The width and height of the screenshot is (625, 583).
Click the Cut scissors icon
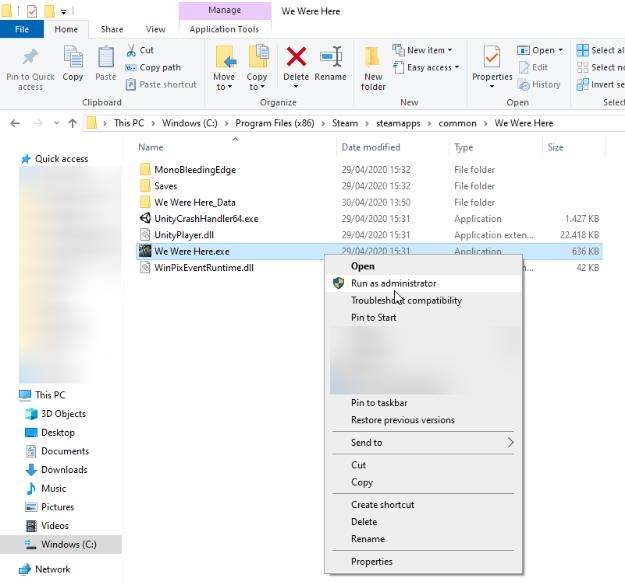[x=131, y=50]
